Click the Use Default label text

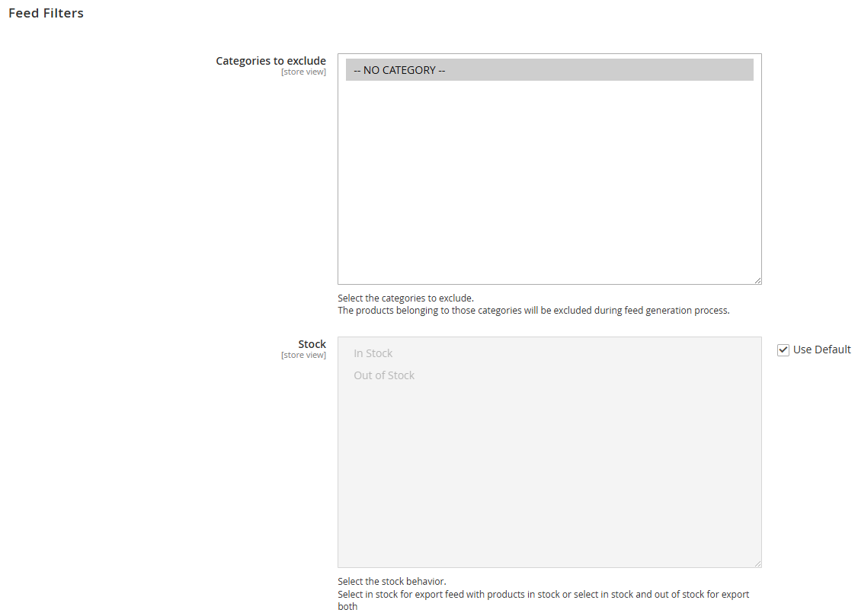pyautogui.click(x=821, y=349)
